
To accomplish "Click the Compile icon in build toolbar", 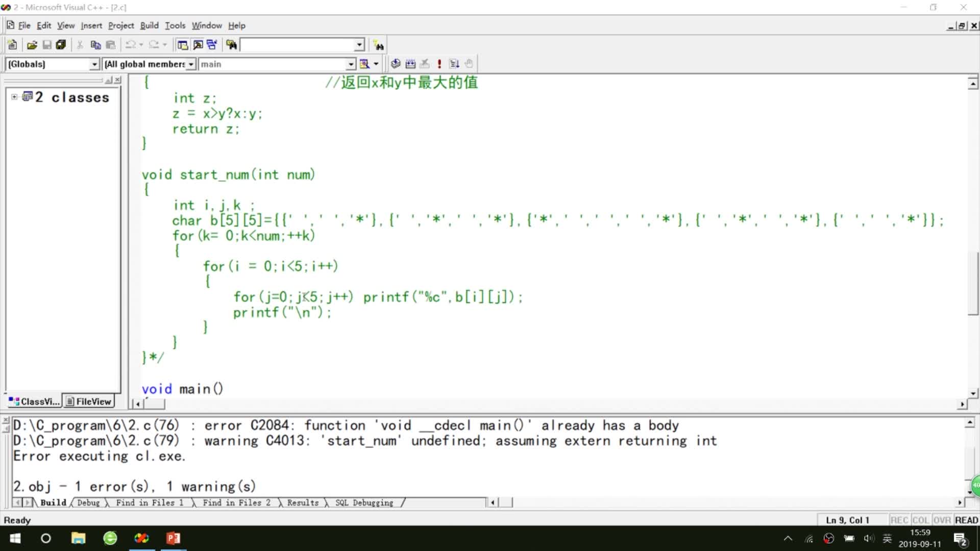I will (x=395, y=64).
